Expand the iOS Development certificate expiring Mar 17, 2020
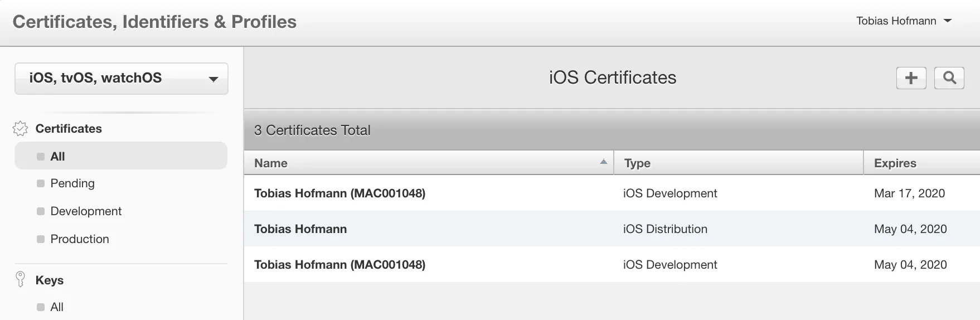The image size is (980, 320). pyautogui.click(x=339, y=193)
